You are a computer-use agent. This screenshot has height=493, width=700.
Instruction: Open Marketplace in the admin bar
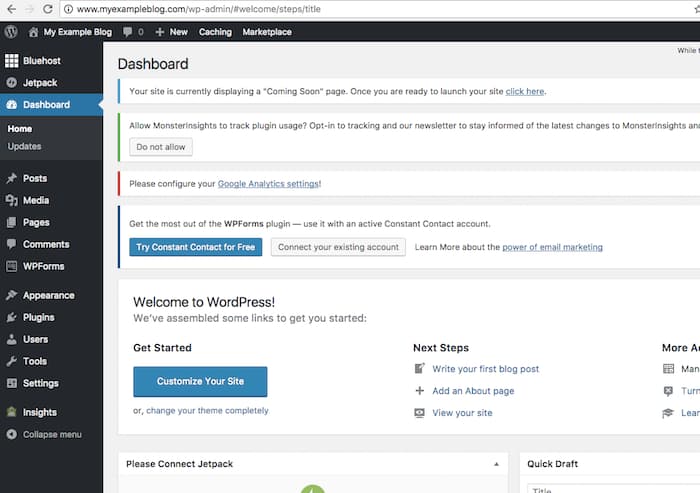pos(267,32)
